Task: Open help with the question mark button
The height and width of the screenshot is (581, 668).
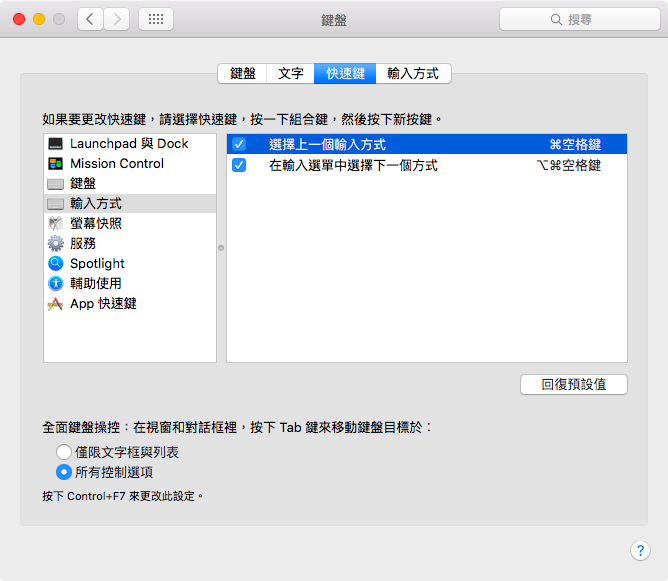Action: click(640, 551)
